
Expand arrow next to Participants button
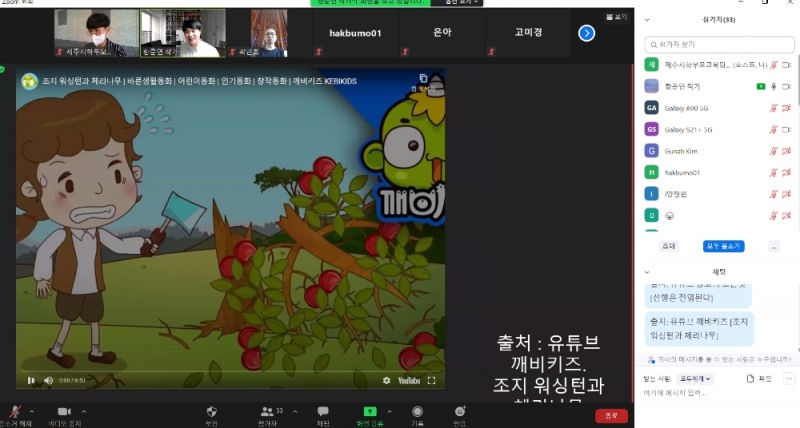click(x=295, y=411)
